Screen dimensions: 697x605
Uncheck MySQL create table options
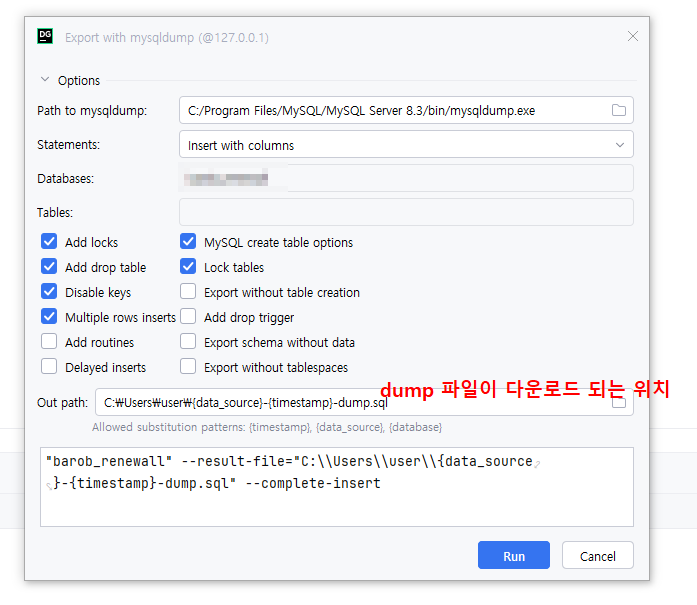188,241
